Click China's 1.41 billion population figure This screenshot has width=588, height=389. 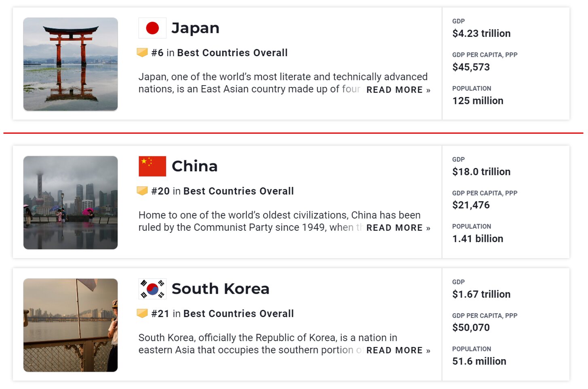[x=478, y=239]
